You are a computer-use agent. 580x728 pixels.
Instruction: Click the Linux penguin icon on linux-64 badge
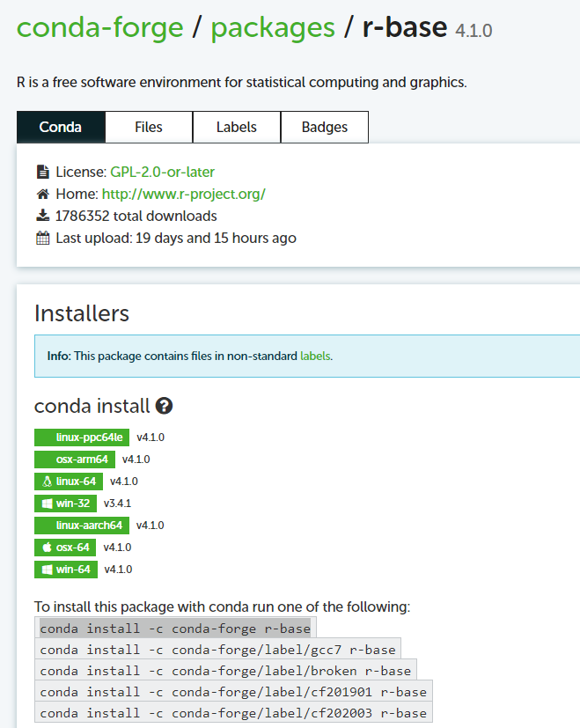click(x=46, y=481)
